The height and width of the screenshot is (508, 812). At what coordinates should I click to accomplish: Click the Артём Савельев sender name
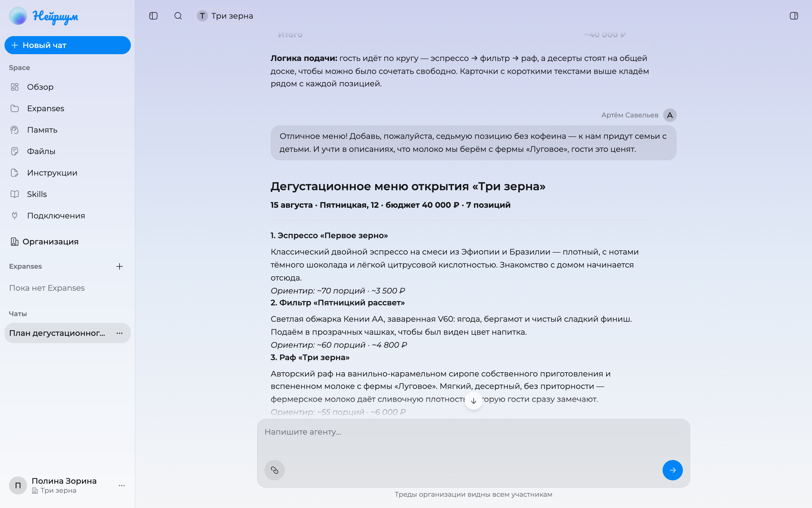point(630,115)
